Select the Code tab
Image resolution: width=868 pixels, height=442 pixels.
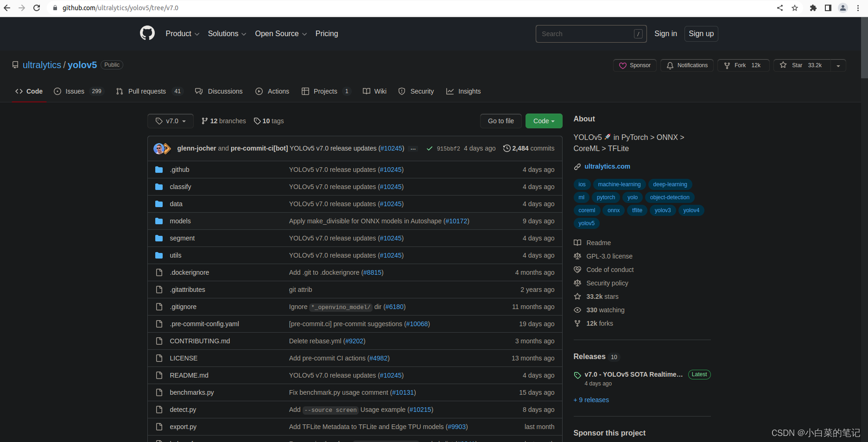tap(29, 91)
